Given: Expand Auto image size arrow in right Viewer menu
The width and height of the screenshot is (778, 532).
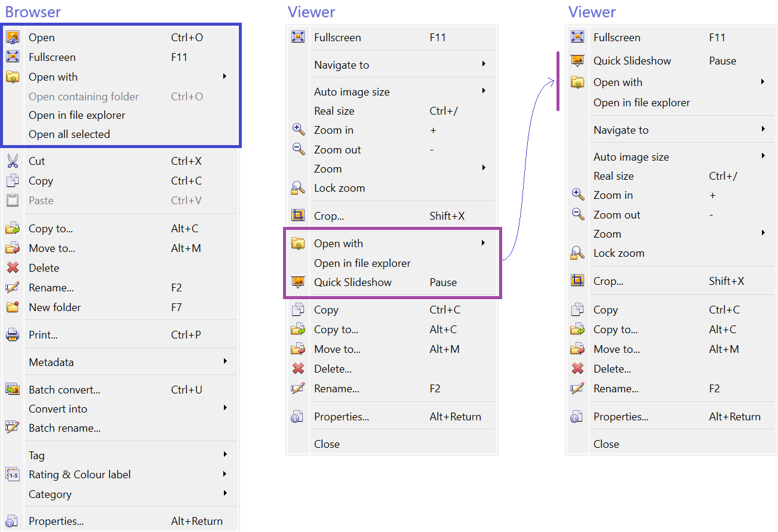Looking at the screenshot, I should click(763, 156).
